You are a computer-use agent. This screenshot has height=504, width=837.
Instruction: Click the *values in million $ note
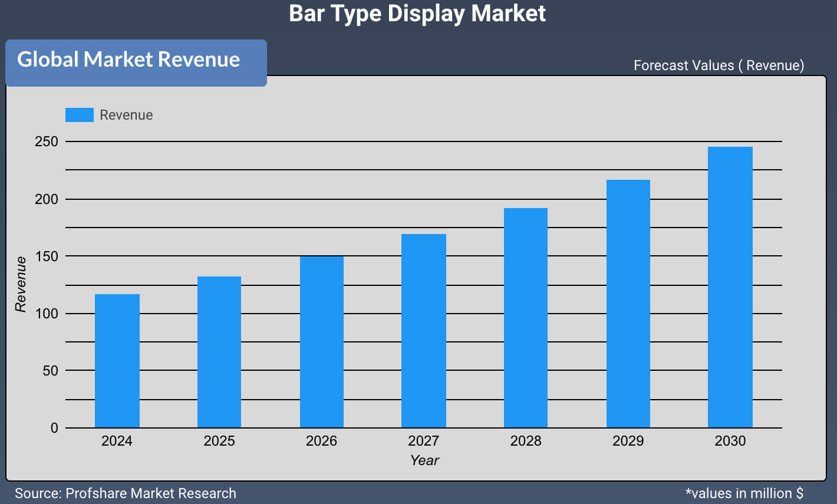(744, 493)
